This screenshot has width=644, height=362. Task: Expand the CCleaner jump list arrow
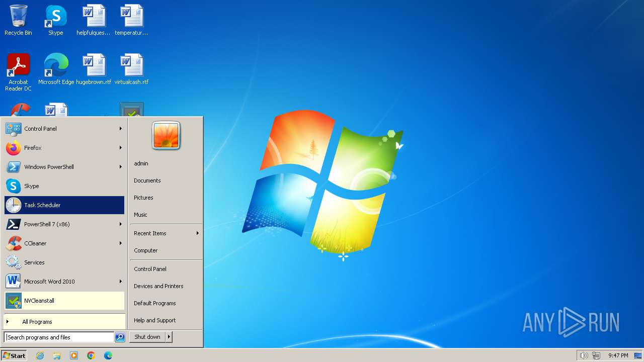(x=121, y=243)
